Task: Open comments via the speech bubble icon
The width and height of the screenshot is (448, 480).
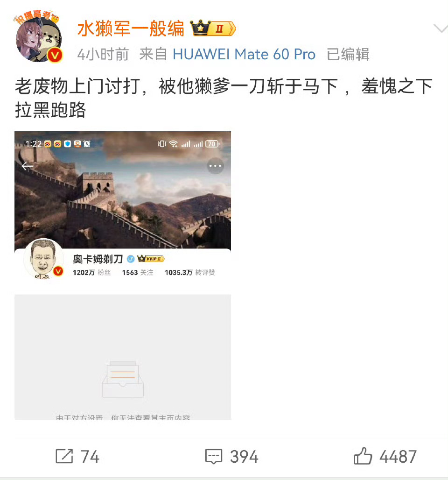Action: point(213,457)
